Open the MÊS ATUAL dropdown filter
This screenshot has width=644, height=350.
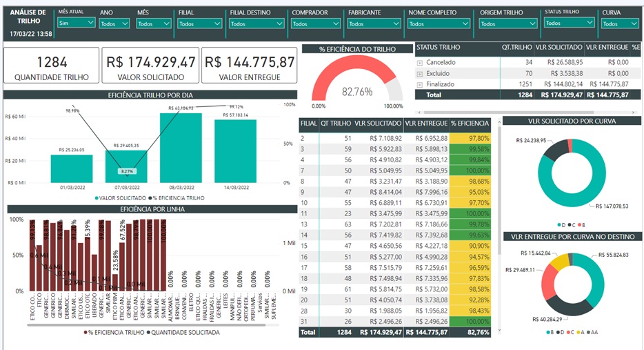pyautogui.click(x=77, y=23)
